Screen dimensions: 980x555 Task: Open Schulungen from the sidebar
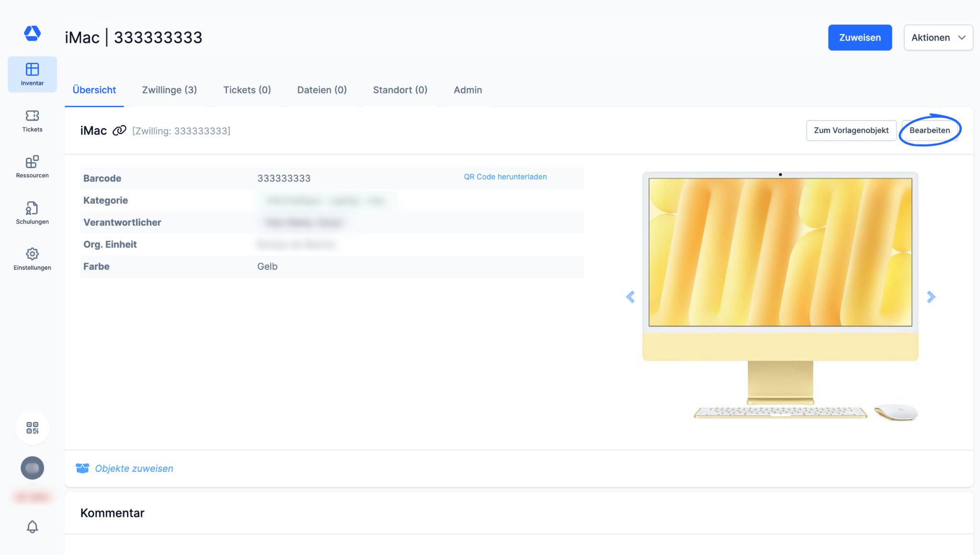[x=32, y=213]
